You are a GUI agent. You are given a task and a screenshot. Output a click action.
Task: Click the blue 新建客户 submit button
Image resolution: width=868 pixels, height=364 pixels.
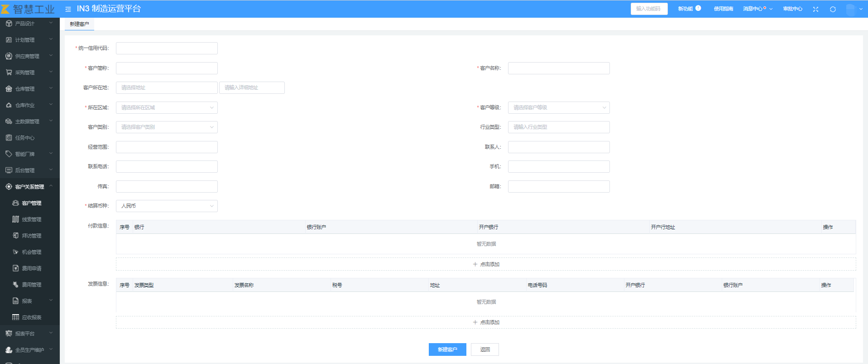[447, 349]
